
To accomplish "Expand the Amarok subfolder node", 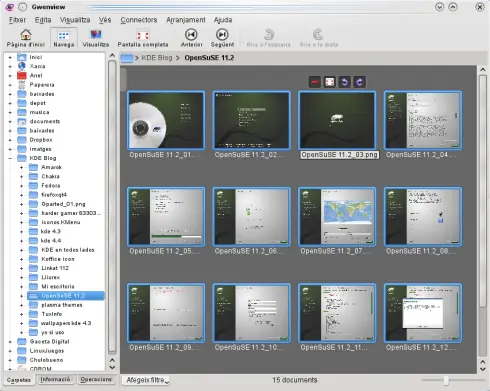I will [x=22, y=167].
